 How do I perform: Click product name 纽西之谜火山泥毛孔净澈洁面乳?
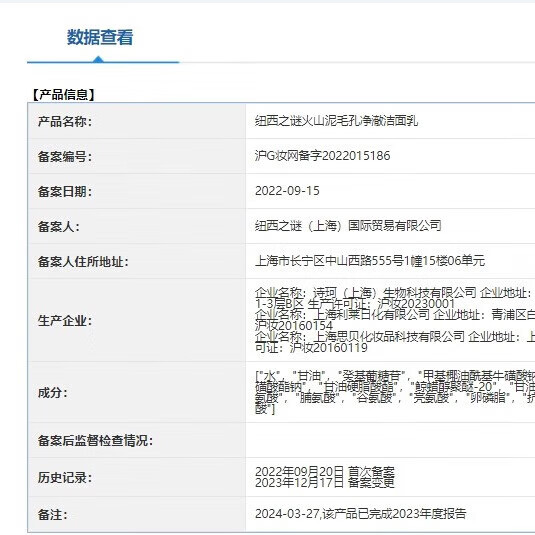pos(336,121)
